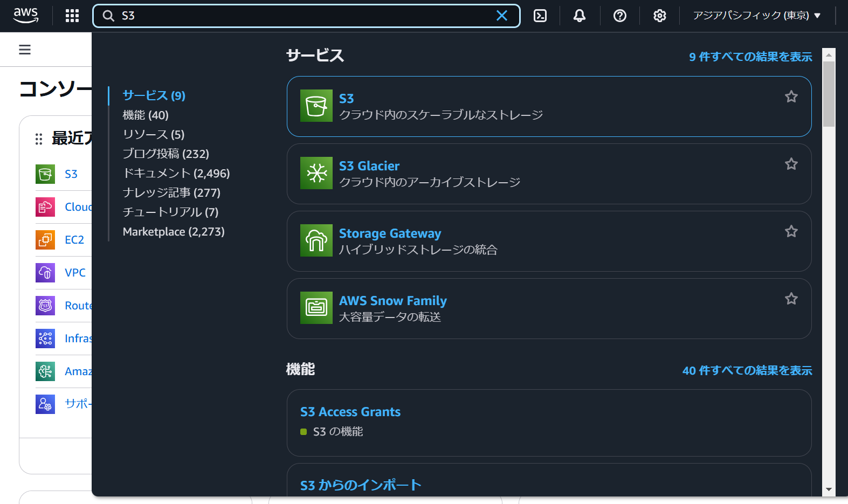The image size is (848, 504).
Task: Click S3 bucket icon in search results
Action: (x=316, y=106)
